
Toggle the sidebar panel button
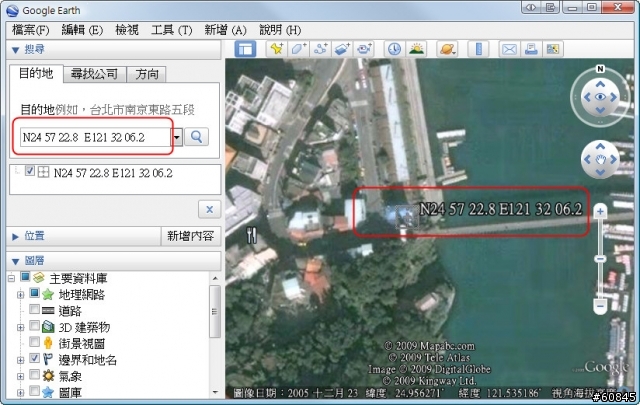(245, 49)
